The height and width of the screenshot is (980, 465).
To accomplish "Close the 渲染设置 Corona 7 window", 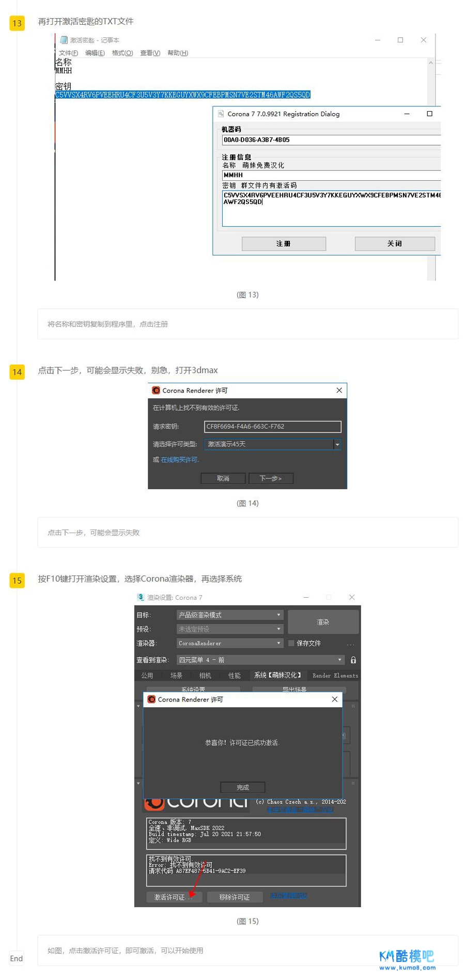I will point(352,597).
